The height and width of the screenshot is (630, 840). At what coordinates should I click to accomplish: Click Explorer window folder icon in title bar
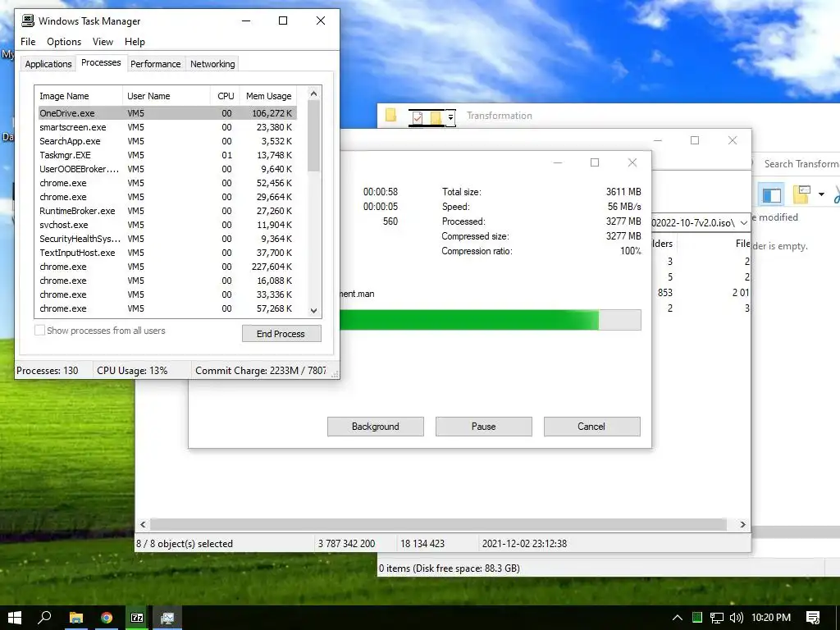(x=391, y=115)
